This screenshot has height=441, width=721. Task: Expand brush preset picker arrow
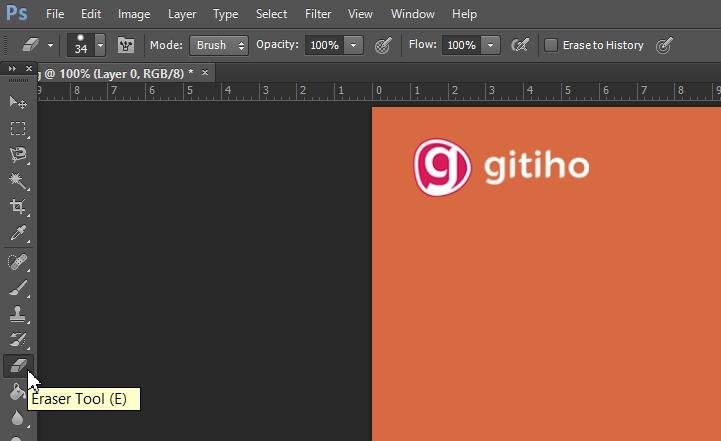100,45
